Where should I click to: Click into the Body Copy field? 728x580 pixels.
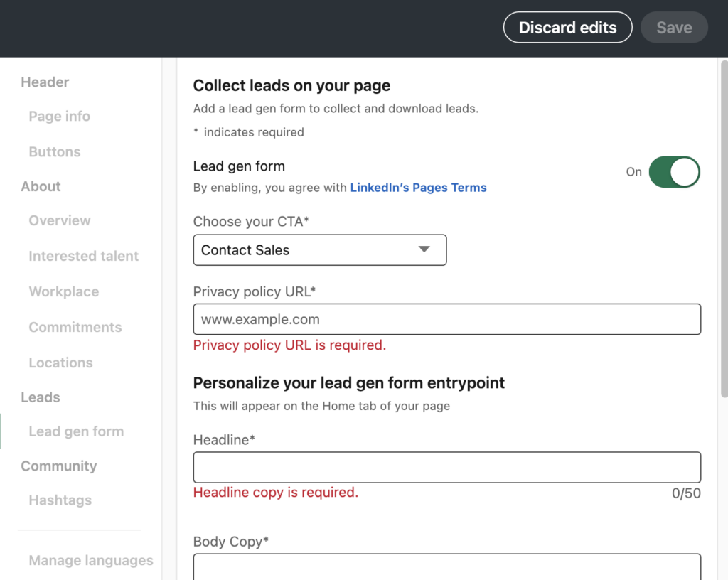click(x=446, y=567)
